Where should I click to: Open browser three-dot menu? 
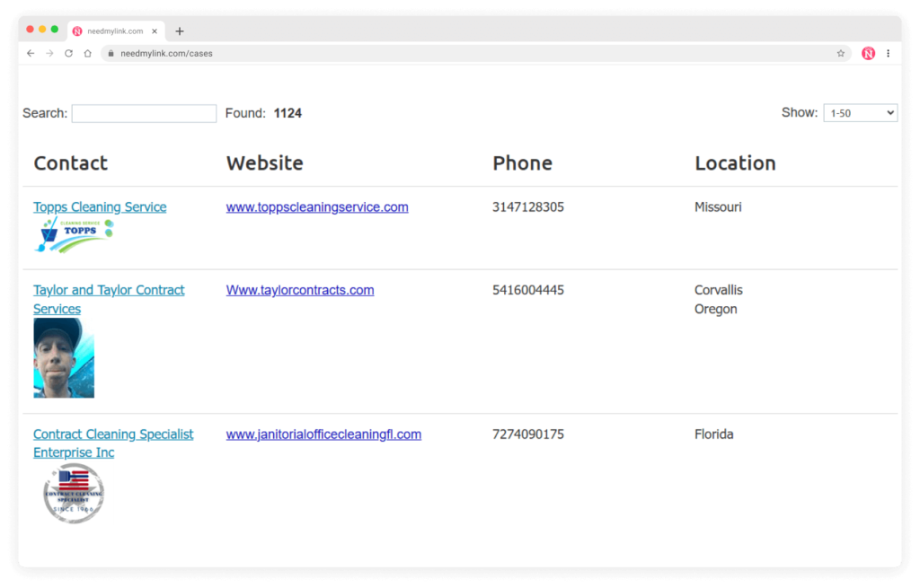(888, 54)
